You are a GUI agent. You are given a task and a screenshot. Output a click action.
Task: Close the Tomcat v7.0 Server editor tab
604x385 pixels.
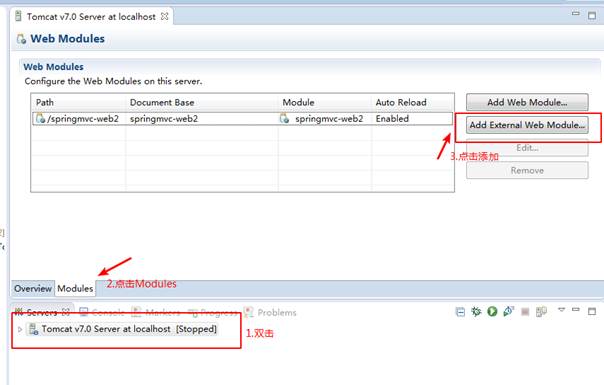164,16
